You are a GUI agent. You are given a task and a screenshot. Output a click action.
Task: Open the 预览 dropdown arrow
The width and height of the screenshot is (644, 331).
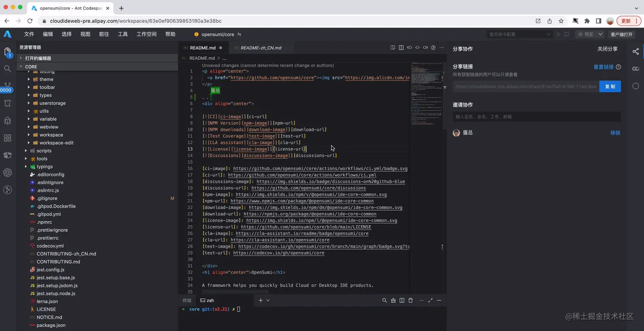coord(601,34)
